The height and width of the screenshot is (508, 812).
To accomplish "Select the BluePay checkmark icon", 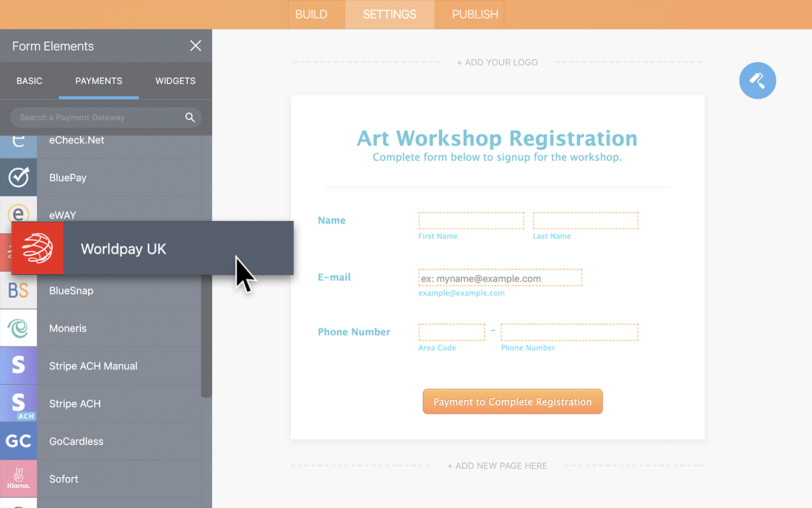I will point(18,178).
